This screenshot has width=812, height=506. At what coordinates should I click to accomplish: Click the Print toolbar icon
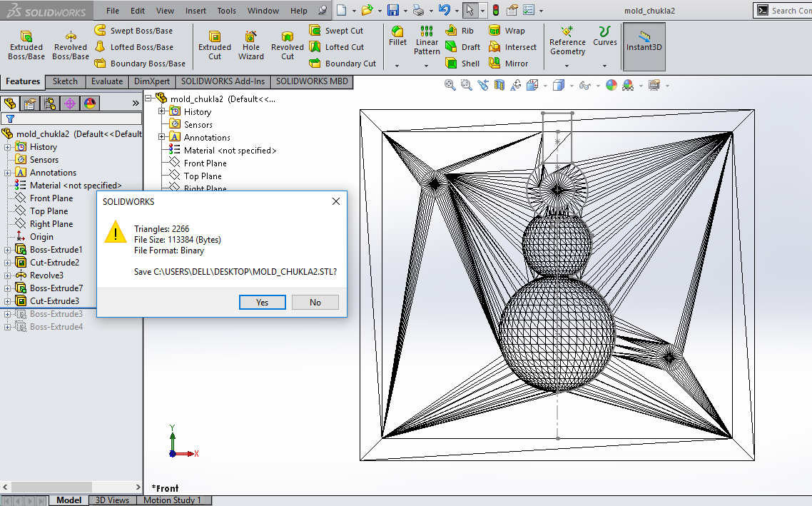coord(418,11)
